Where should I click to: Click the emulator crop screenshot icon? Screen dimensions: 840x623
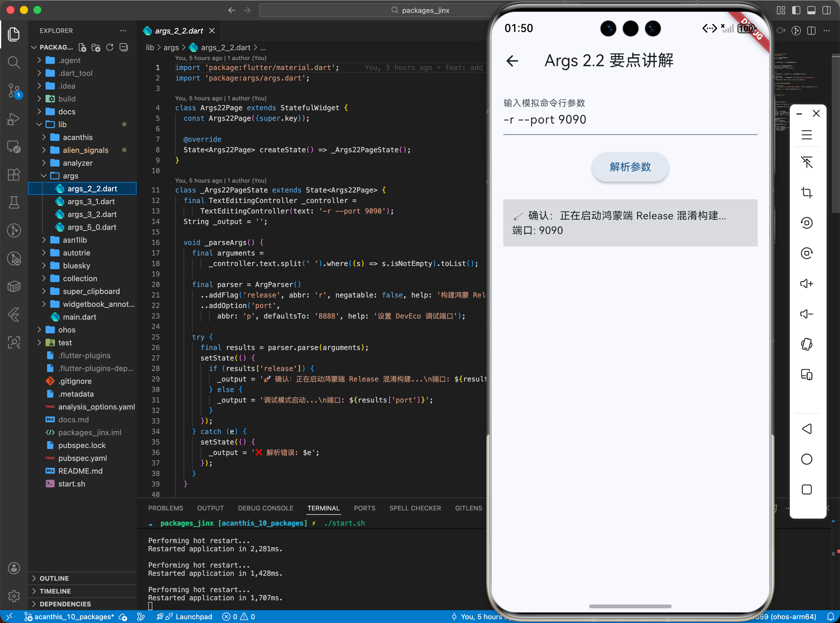coord(806,193)
